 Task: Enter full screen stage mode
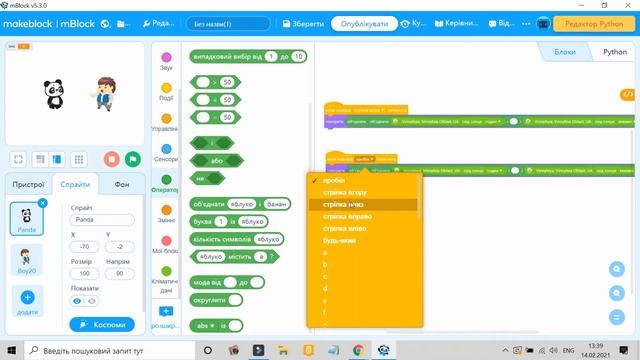click(x=18, y=159)
